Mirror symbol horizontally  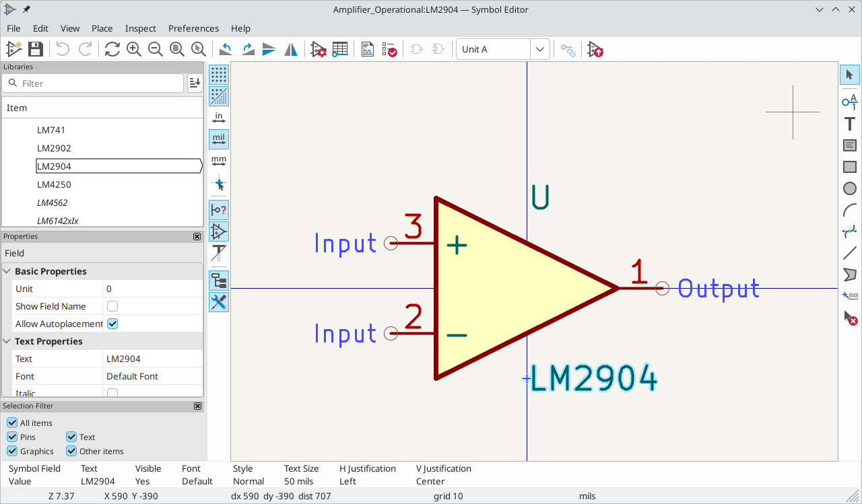tap(291, 49)
